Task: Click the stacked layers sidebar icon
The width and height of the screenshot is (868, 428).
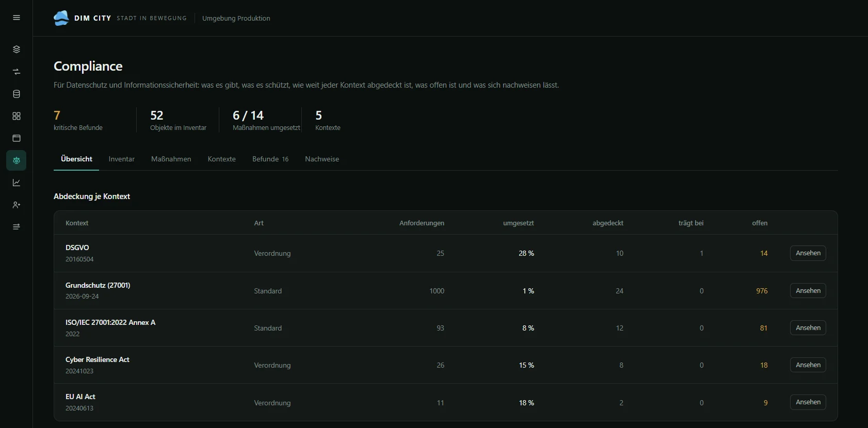Action: point(17,50)
